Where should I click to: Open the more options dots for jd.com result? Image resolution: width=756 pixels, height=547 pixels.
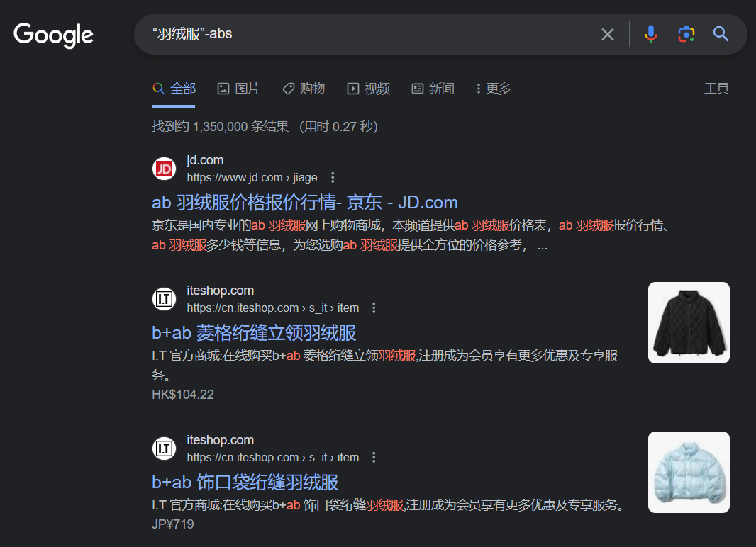click(332, 178)
